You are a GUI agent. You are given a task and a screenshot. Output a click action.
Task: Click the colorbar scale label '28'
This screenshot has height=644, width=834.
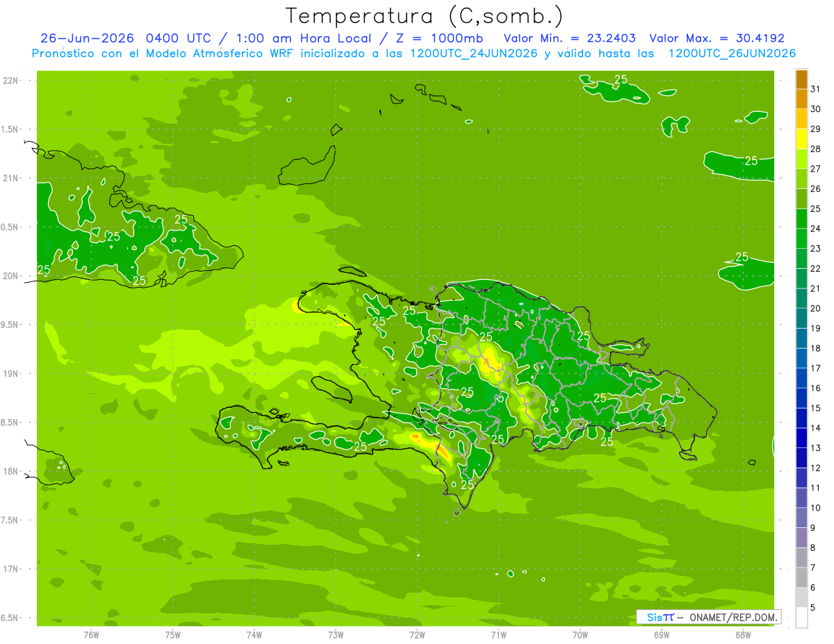(x=815, y=149)
